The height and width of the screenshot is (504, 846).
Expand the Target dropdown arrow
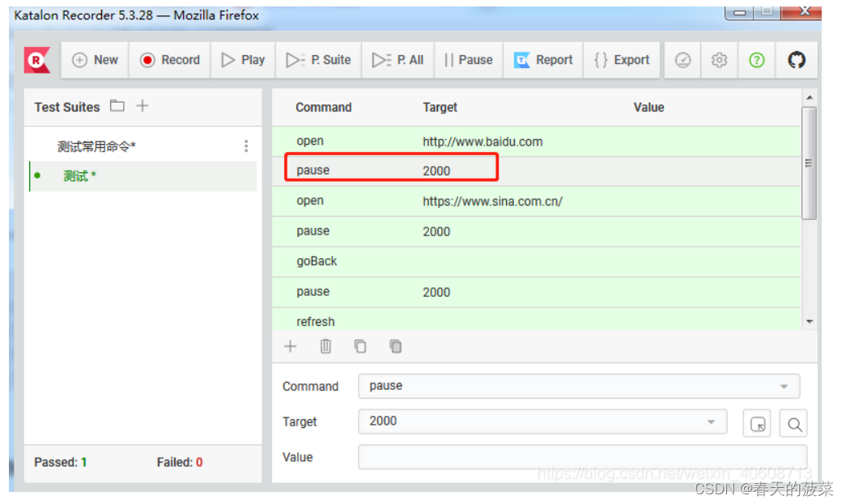(x=711, y=421)
